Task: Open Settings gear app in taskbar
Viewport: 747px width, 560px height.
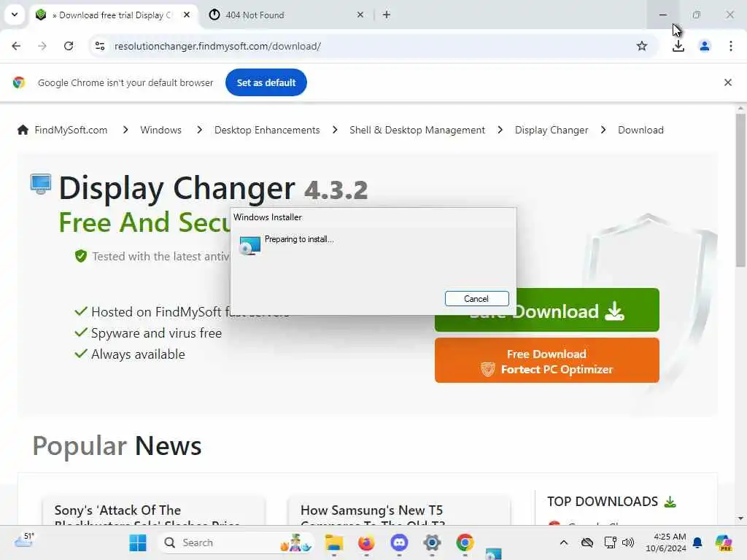Action: (x=432, y=542)
